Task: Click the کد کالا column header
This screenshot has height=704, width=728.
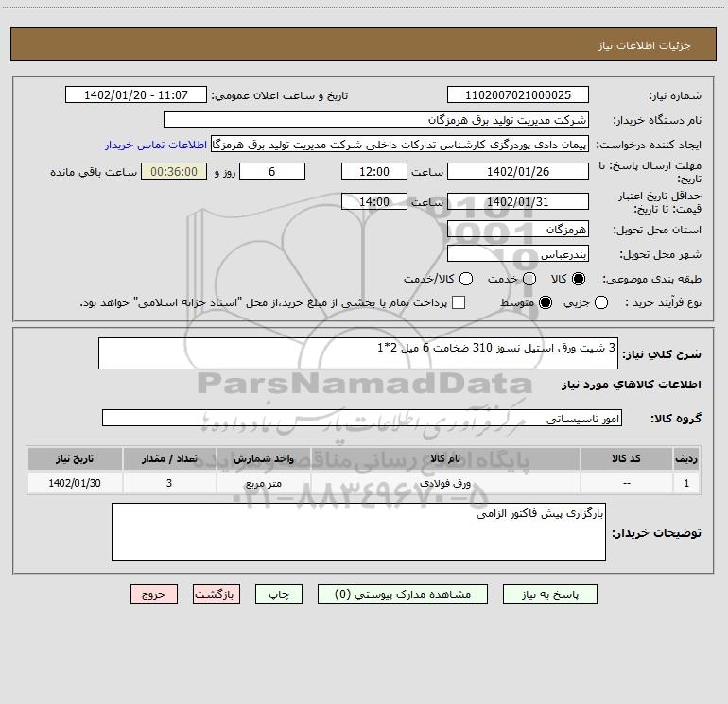Action: point(626,458)
